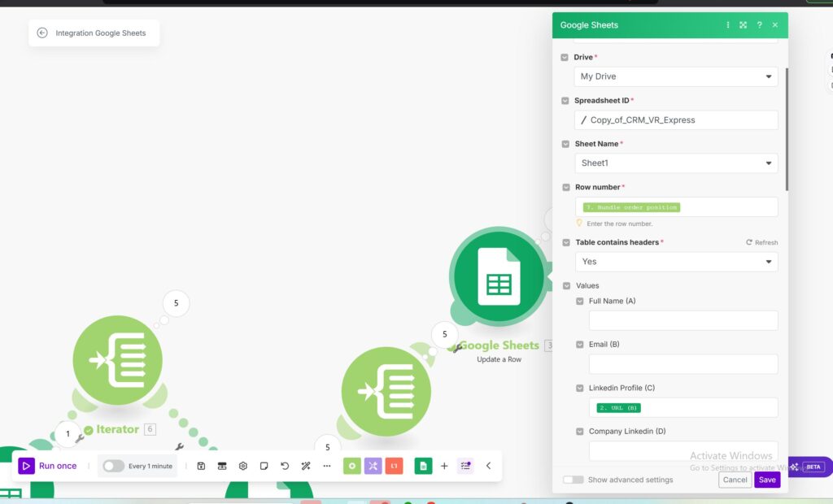
Task: Click the wrench icon left of Iterator label
Action: [80, 438]
